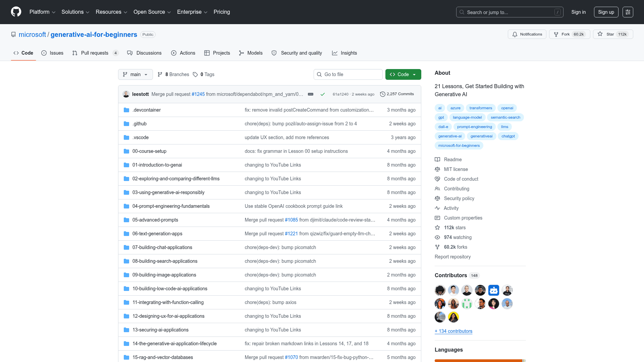Expand the Solutions menu

coord(75,12)
